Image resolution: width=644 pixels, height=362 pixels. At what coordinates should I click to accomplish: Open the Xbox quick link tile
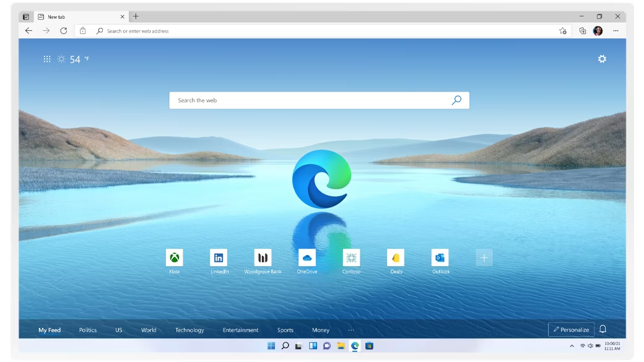[175, 257]
